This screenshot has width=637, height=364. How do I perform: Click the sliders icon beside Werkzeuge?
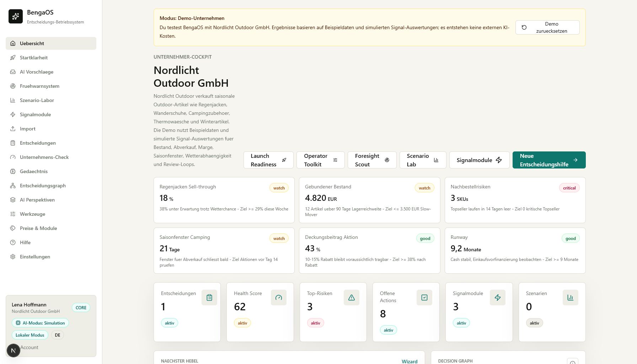[x=13, y=214]
